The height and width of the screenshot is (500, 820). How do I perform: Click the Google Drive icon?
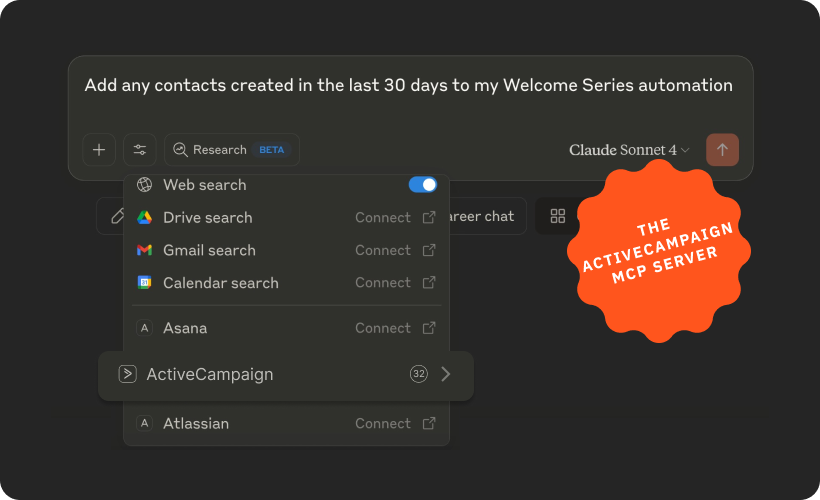pyautogui.click(x=144, y=218)
